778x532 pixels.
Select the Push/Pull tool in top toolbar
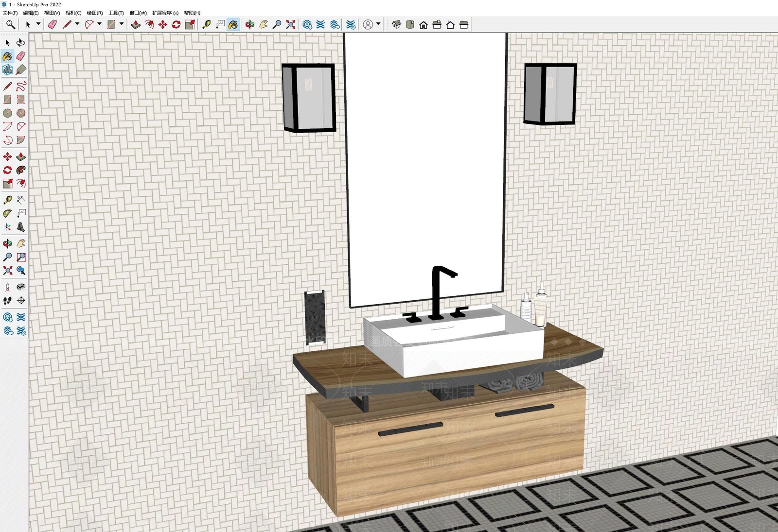click(x=136, y=24)
